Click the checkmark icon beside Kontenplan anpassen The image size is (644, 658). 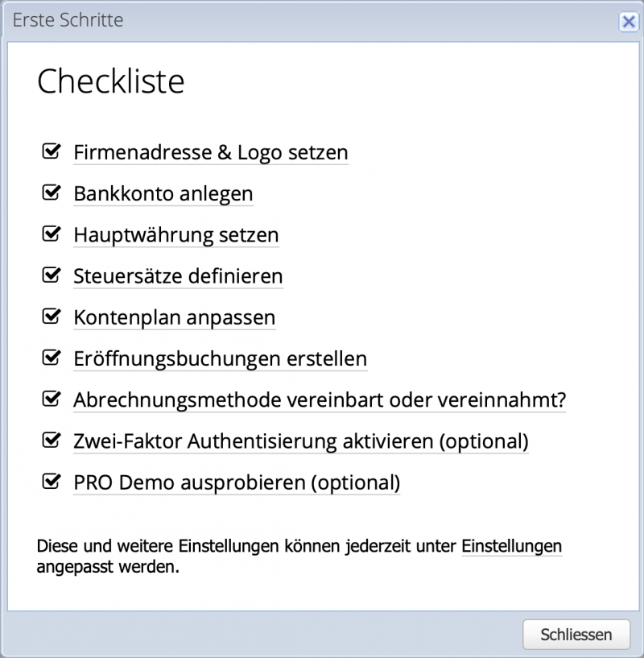click(52, 316)
